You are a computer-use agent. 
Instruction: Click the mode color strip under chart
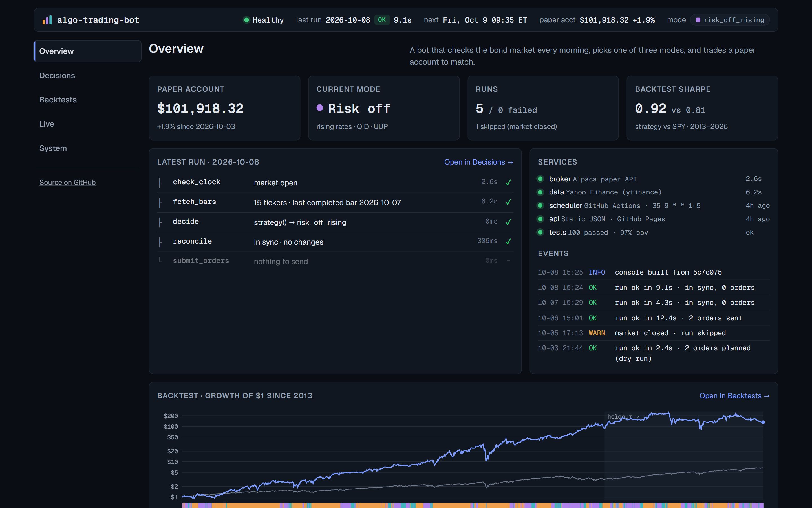click(x=473, y=505)
